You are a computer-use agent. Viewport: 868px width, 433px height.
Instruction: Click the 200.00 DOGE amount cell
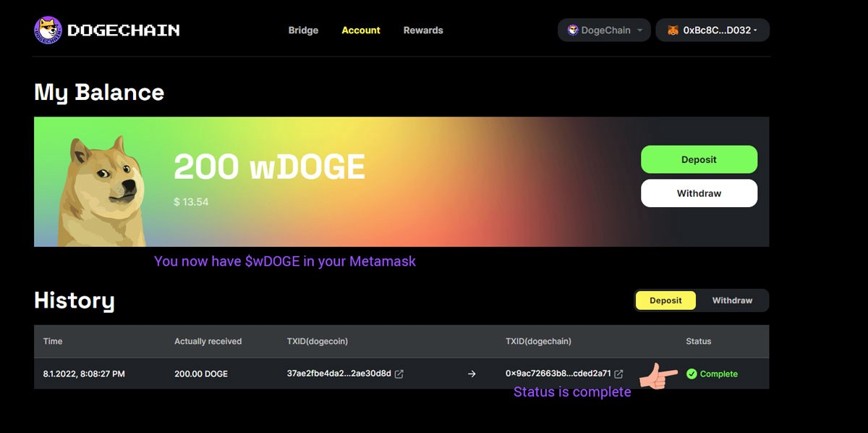201,374
